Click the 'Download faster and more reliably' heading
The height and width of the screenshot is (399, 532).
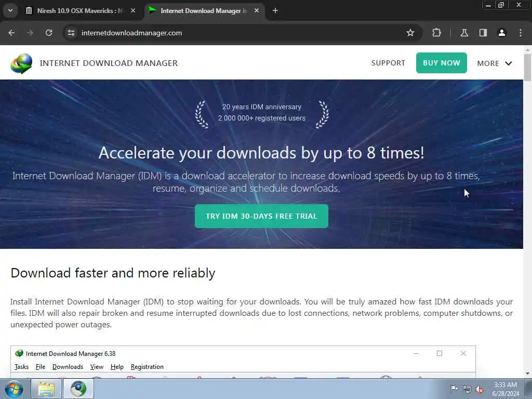(x=113, y=273)
